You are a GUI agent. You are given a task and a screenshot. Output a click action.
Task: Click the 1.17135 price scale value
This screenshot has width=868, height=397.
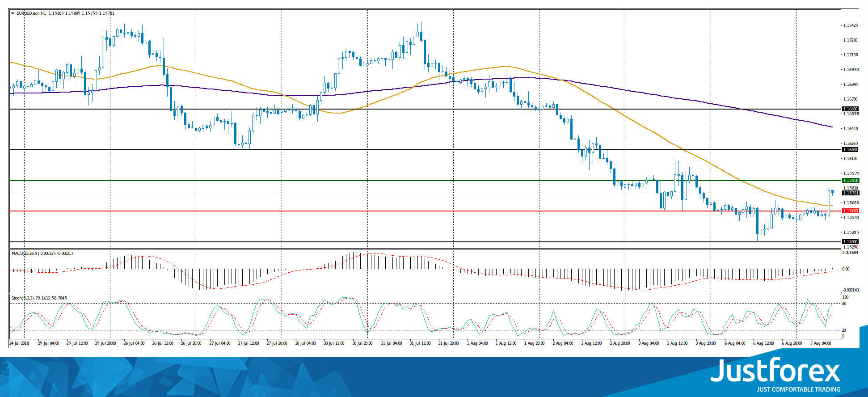(x=850, y=55)
